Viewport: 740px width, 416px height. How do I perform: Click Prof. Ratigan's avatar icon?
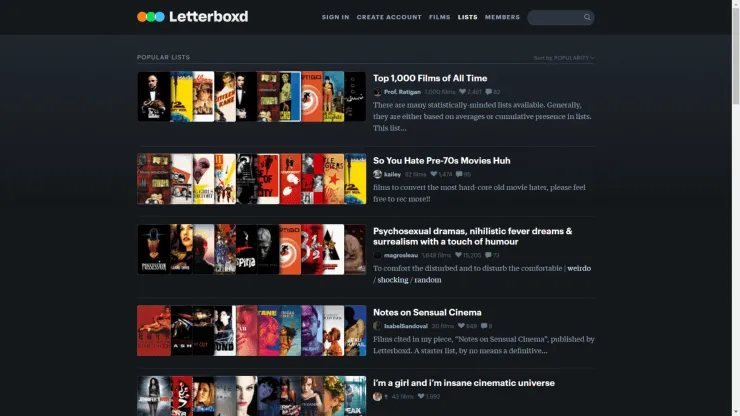tap(377, 92)
